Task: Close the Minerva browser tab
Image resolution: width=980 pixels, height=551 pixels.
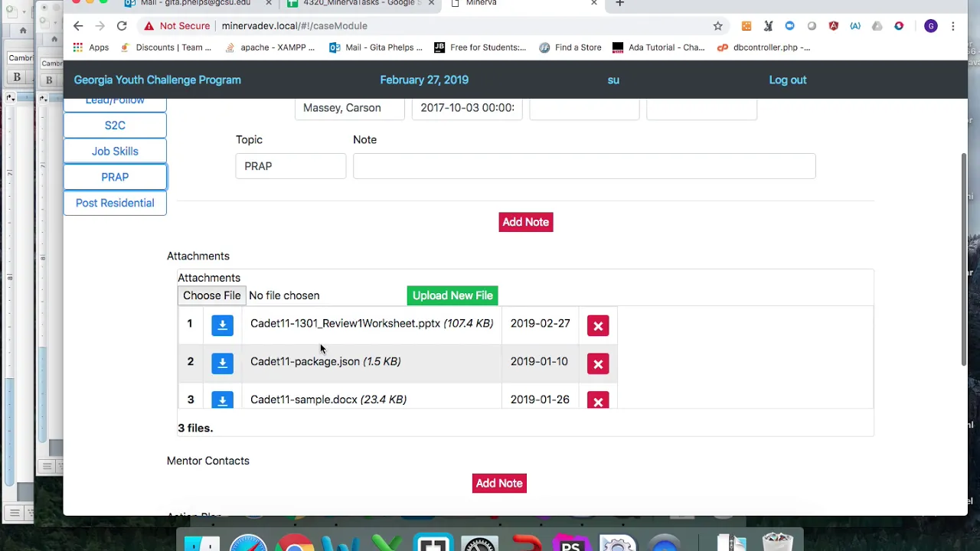Action: (x=594, y=4)
